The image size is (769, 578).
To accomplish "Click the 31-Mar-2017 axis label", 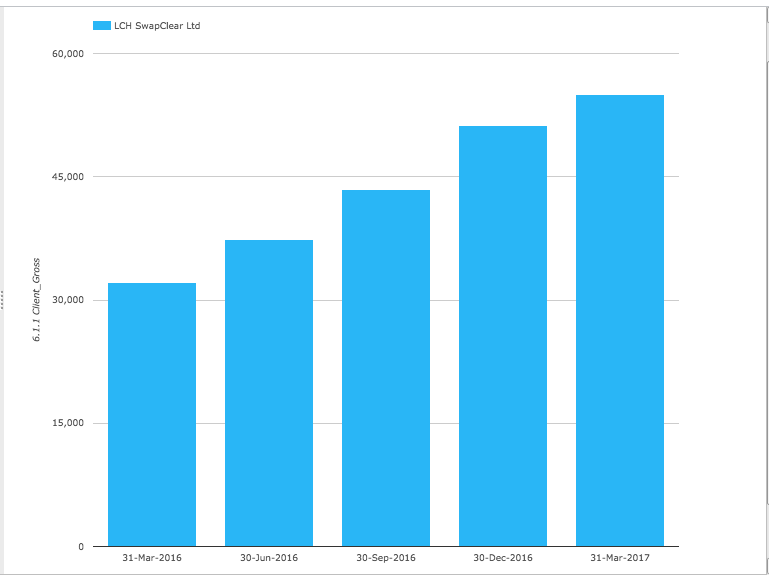I will [x=620, y=558].
